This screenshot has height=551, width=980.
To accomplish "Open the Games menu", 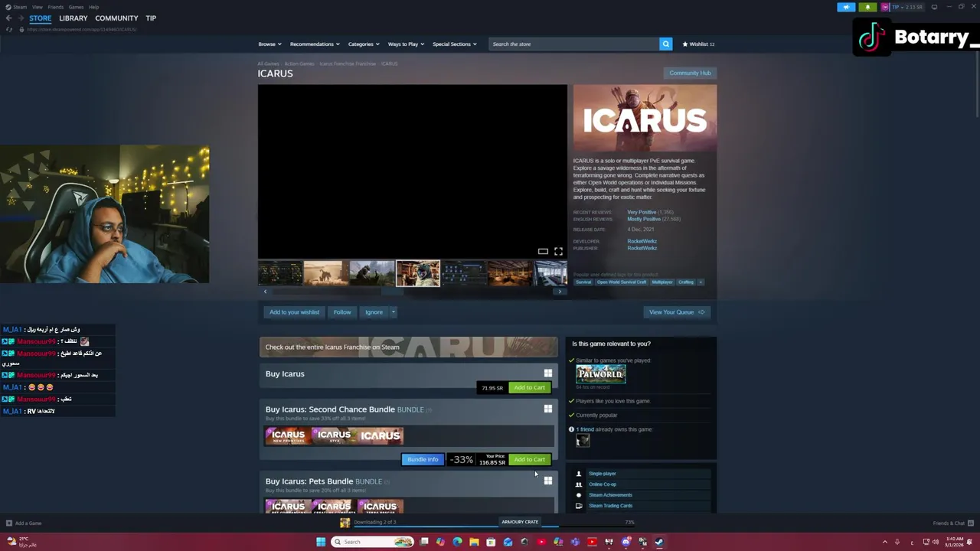I will pos(76,7).
